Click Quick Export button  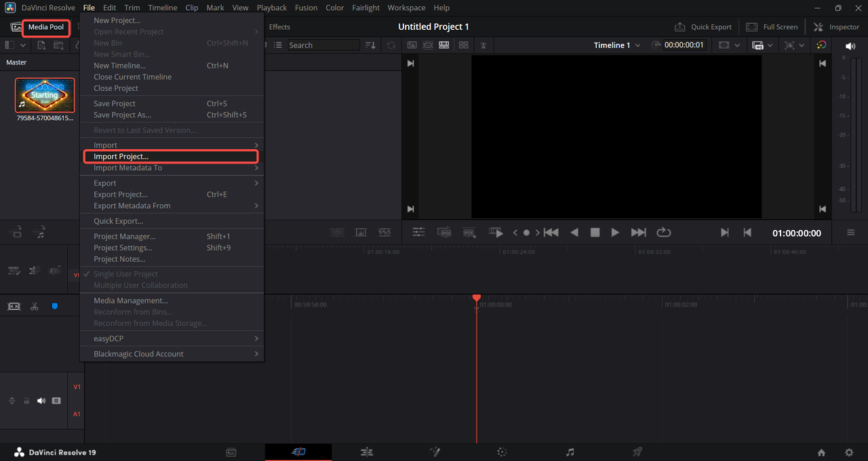pyautogui.click(x=703, y=27)
